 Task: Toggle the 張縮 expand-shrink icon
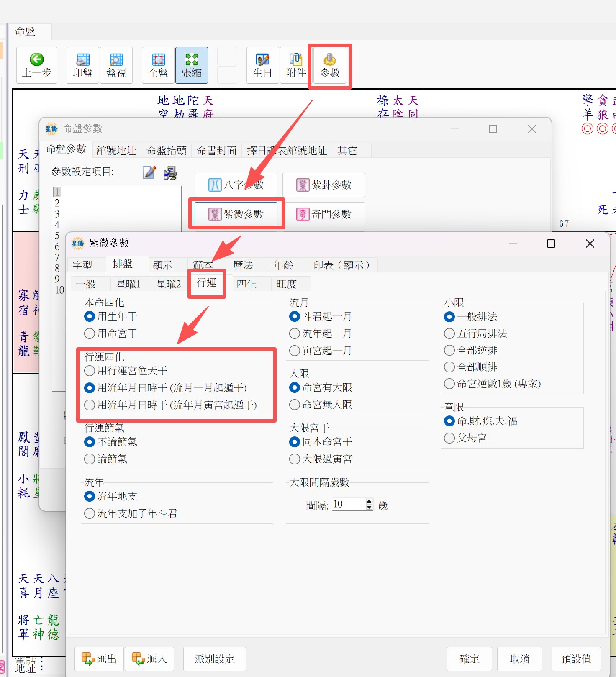click(192, 60)
